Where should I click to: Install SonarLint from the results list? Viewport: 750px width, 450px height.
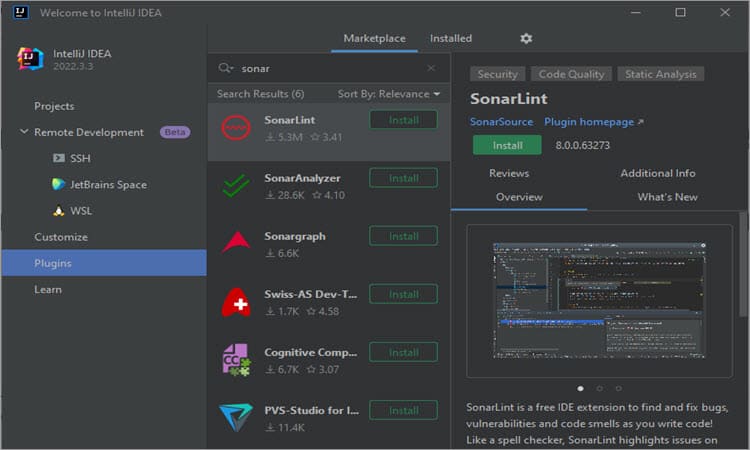403,120
